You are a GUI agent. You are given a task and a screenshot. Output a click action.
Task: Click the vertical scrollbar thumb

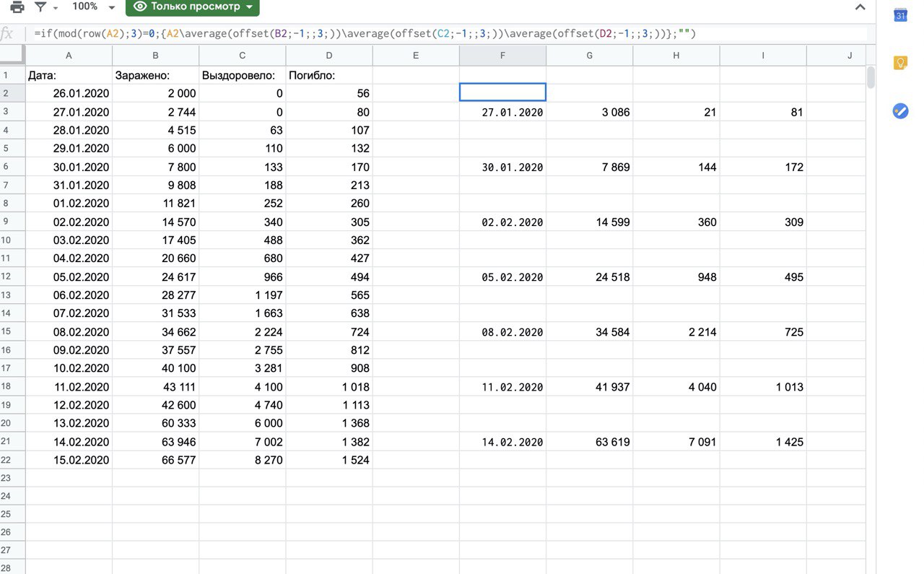pos(871,77)
